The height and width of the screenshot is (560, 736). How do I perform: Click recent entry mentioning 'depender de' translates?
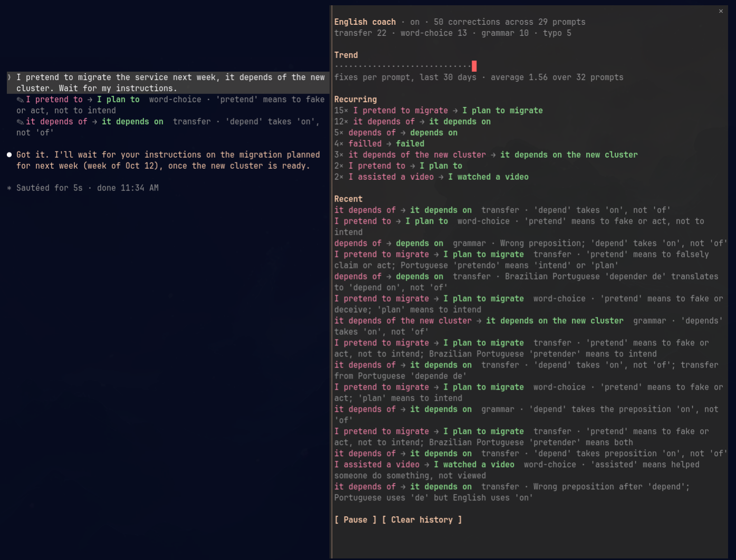(x=527, y=282)
